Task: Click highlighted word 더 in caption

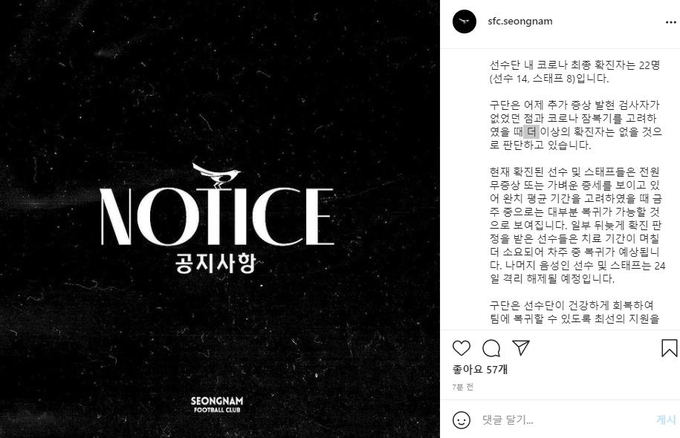Action: pos(531,132)
